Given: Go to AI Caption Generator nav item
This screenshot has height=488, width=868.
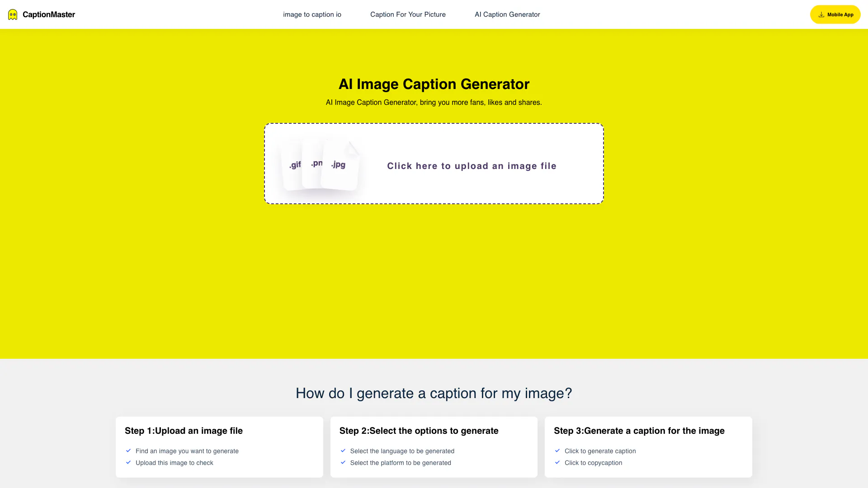Looking at the screenshot, I should click(507, 14).
